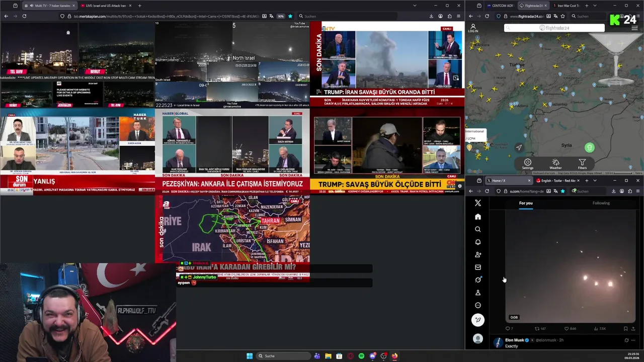Click Flightradar24 LOG IN icon
The width and height of the screenshot is (644, 362).
tap(473, 28)
